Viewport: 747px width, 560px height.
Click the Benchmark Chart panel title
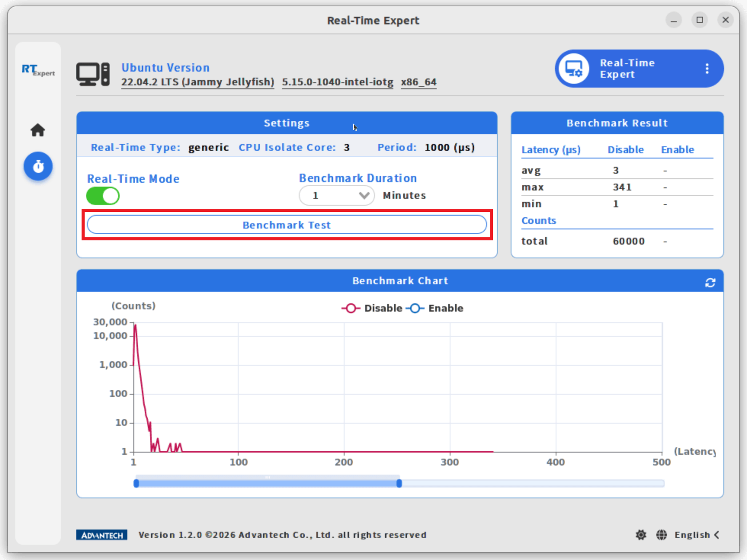tap(400, 281)
